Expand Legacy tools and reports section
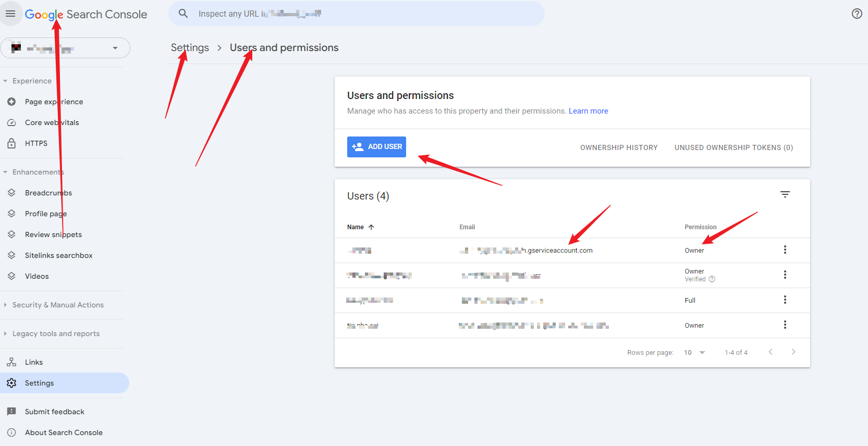Image resolution: width=868 pixels, height=446 pixels. [5, 333]
